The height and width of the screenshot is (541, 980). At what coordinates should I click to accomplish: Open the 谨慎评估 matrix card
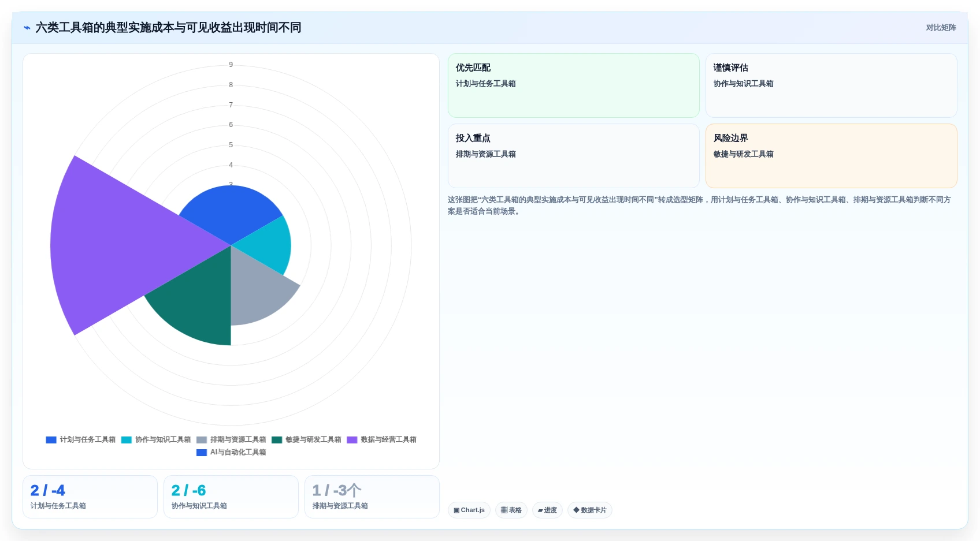click(x=831, y=85)
